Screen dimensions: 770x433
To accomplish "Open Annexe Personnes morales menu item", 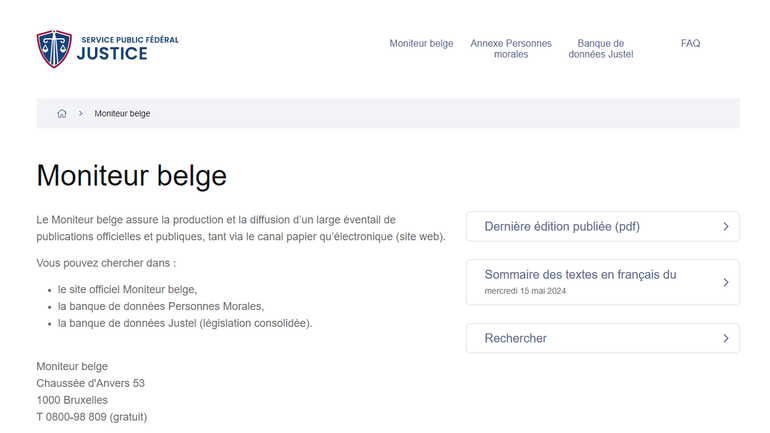I will [511, 49].
